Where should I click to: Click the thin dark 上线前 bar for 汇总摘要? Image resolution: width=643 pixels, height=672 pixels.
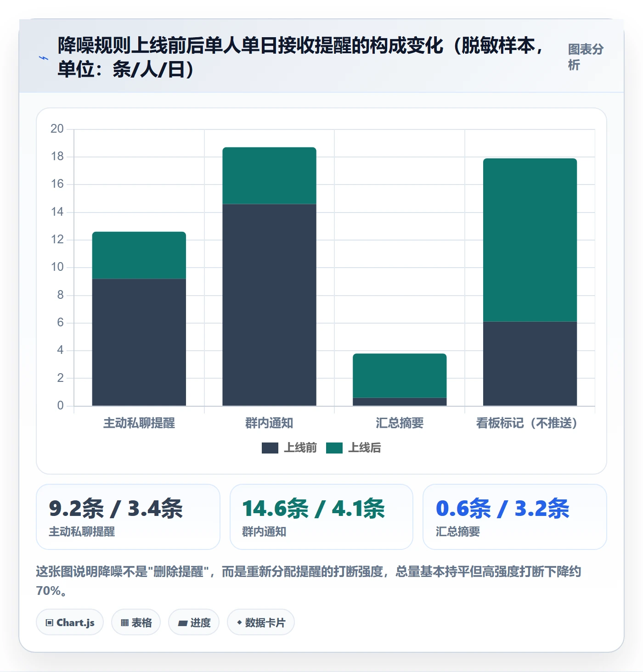(x=400, y=402)
